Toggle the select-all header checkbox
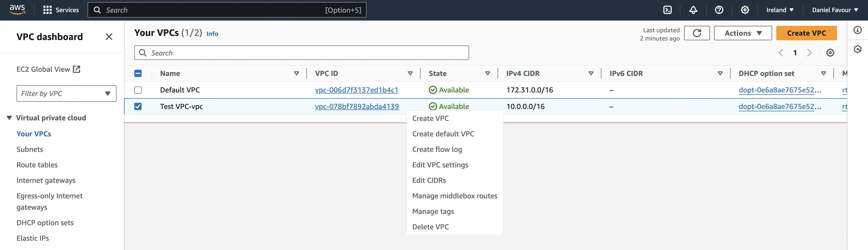Screen dimensions: 868x250 click(138, 73)
